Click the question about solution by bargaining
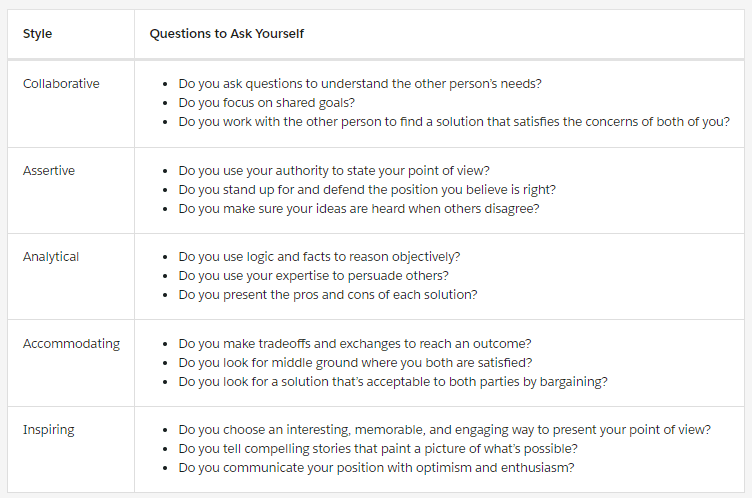 pos(393,382)
